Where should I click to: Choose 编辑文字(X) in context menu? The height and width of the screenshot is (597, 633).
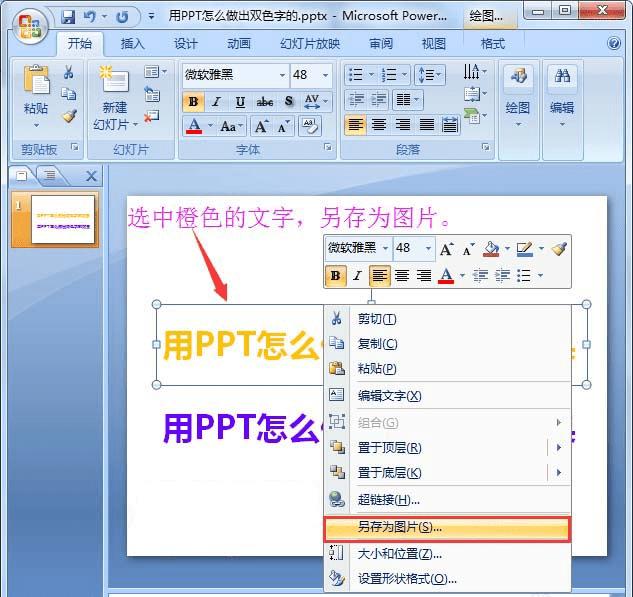[447, 396]
